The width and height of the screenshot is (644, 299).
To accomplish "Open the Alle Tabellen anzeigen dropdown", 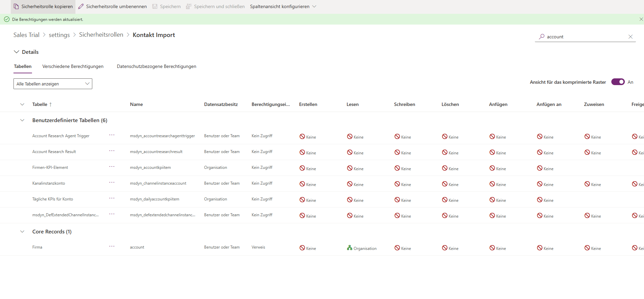I will [x=53, y=84].
